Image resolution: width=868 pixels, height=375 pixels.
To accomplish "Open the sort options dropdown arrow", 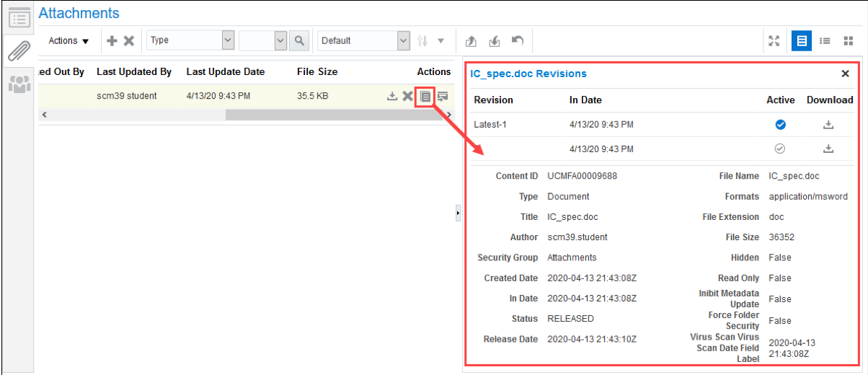I will pos(441,41).
